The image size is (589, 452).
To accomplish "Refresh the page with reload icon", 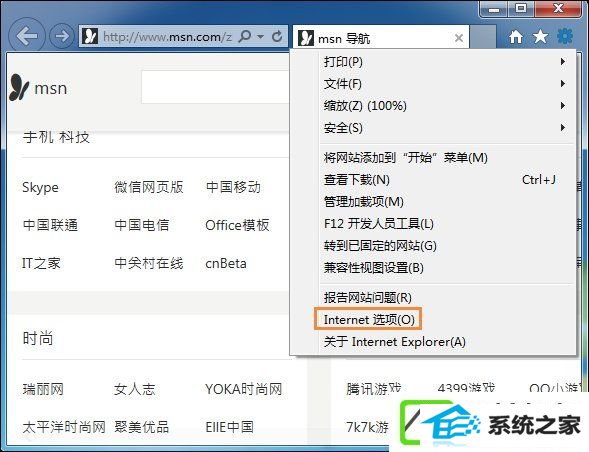I will 277,36.
